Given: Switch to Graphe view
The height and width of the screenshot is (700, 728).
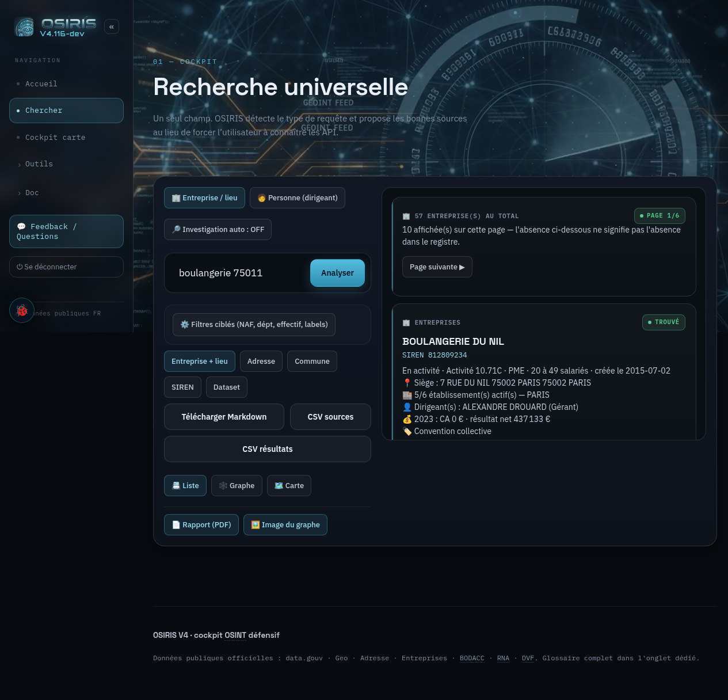Looking at the screenshot, I should [x=237, y=485].
